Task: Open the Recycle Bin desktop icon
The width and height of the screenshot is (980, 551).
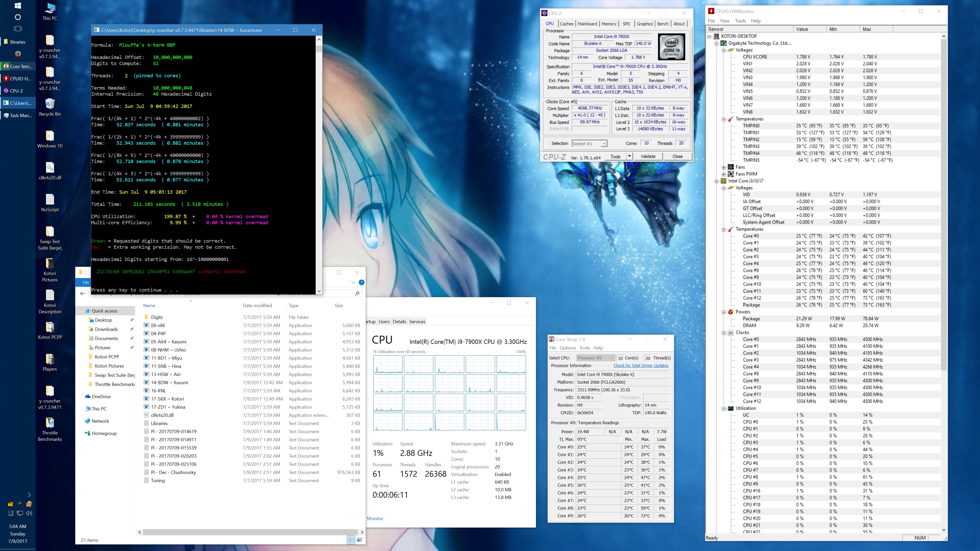Action: coord(50,104)
